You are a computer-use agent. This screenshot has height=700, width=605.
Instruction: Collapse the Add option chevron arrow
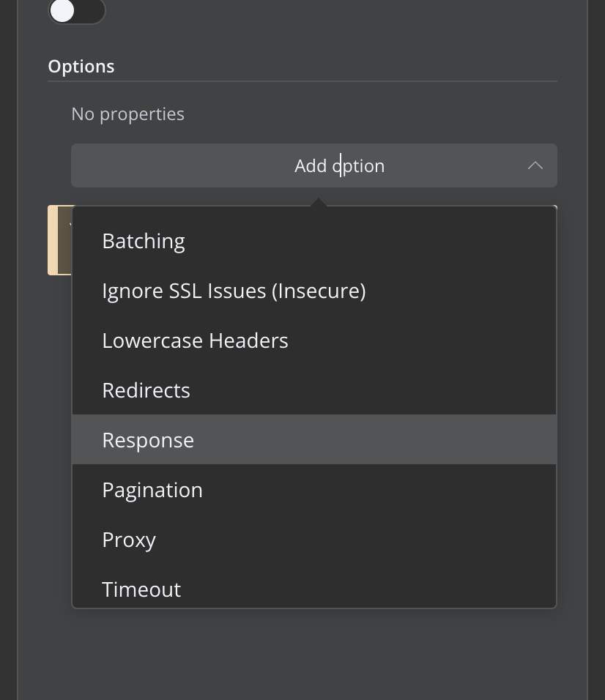point(535,165)
